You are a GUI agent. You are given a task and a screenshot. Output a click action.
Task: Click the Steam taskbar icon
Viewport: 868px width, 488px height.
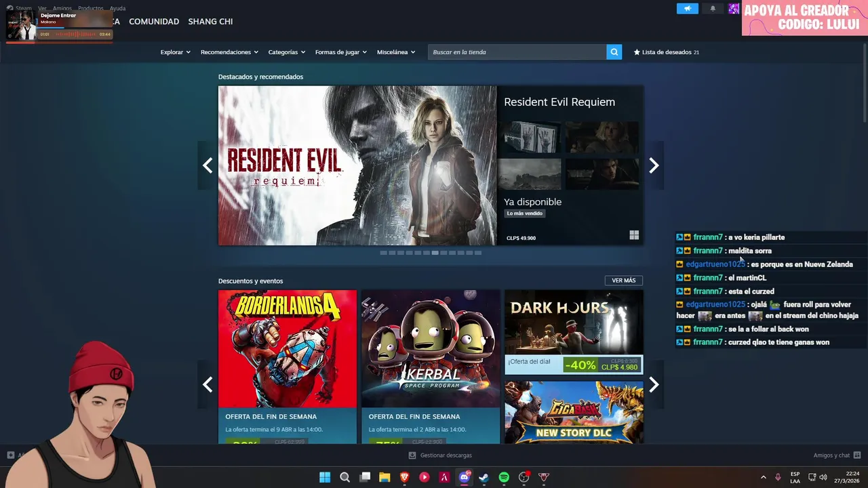point(484,477)
